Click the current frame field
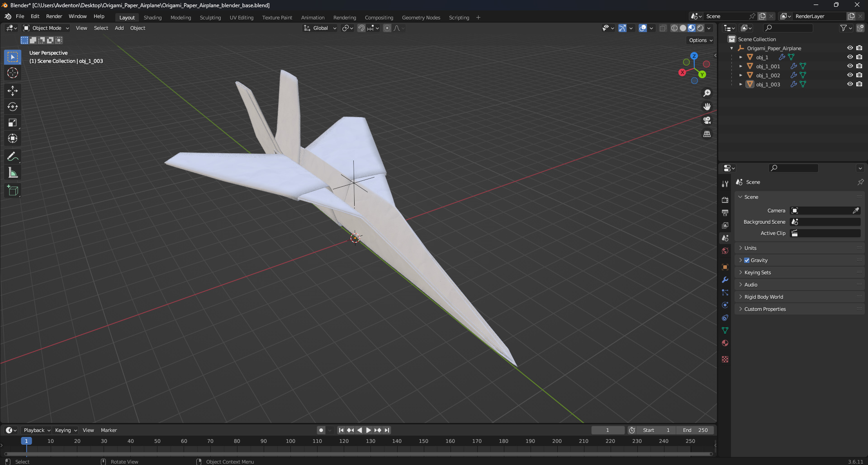Image resolution: width=868 pixels, height=465 pixels. coord(607,430)
